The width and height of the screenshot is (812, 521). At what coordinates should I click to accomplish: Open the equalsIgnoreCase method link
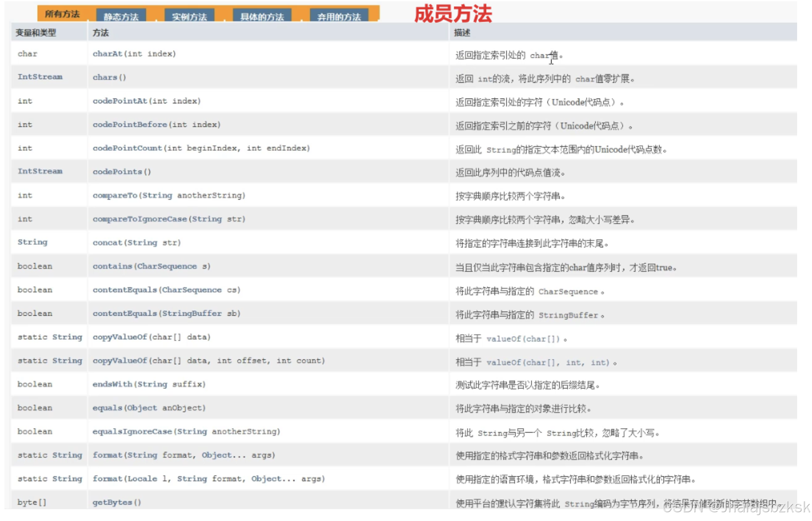[x=186, y=432]
